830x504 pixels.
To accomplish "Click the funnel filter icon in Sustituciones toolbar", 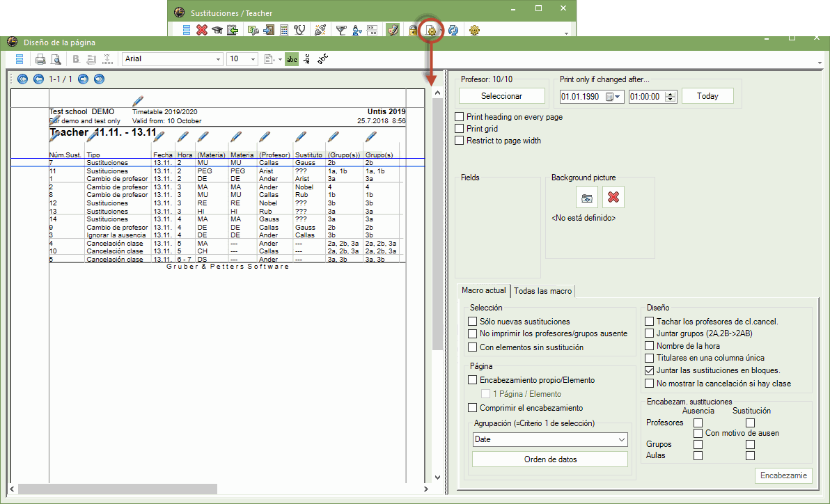I will click(x=341, y=31).
